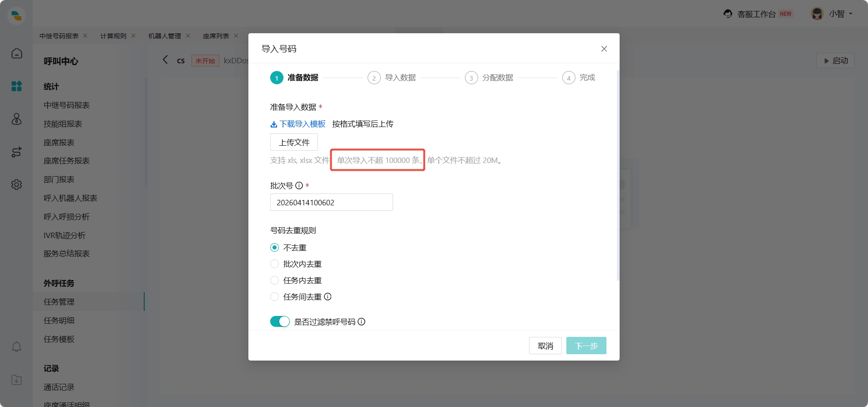Click the 小智 user avatar
This screenshot has width=868, height=407.
[x=817, y=14]
